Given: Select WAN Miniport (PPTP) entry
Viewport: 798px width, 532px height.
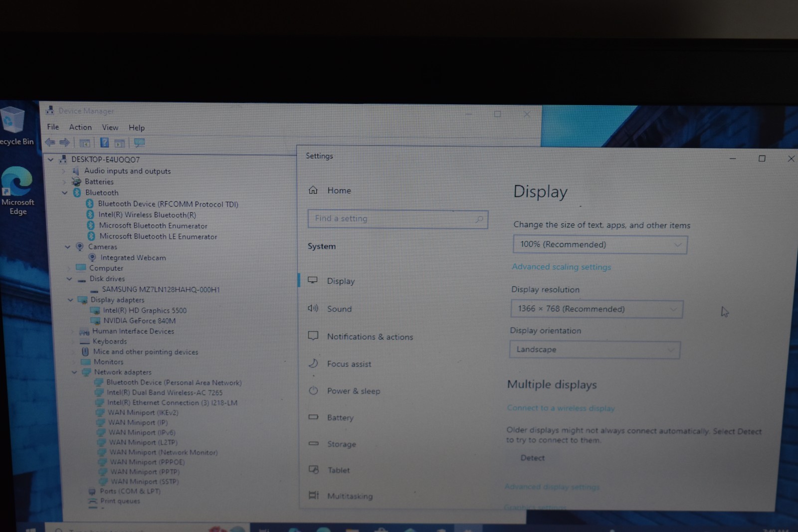Looking at the screenshot, I should [x=145, y=472].
